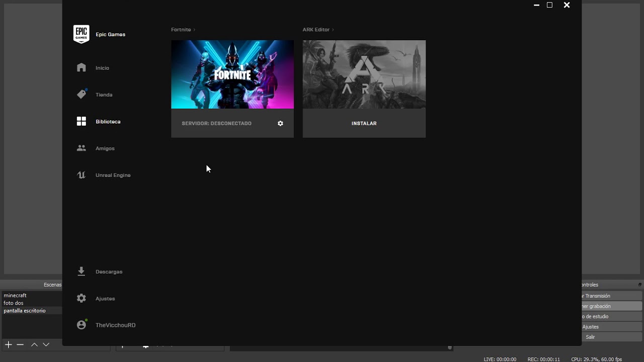
Task: Click the Epic Games logo icon
Action: pyautogui.click(x=81, y=34)
